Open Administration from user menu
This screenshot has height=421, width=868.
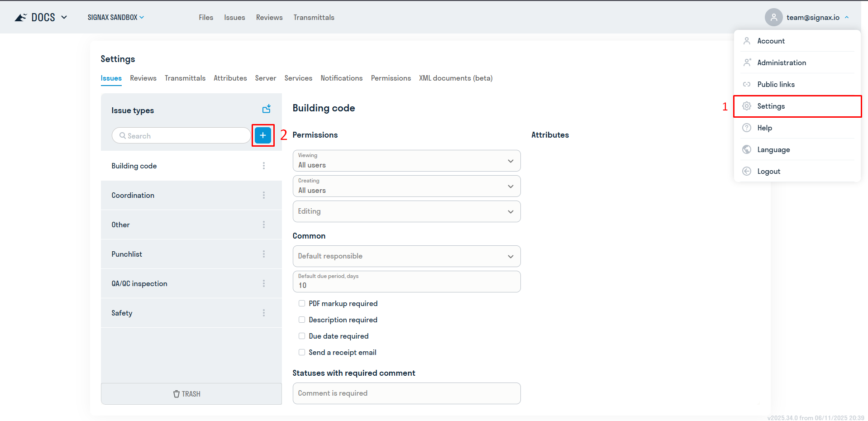click(797, 62)
